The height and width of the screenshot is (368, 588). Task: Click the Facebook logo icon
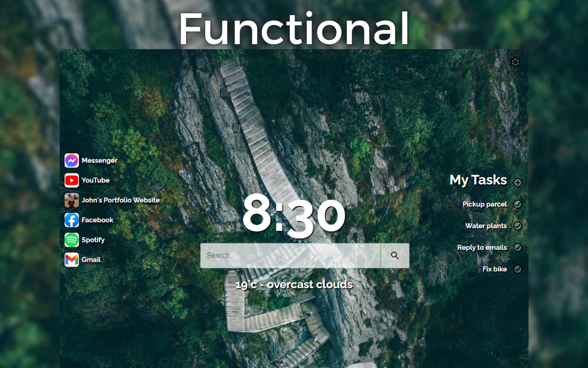click(72, 220)
